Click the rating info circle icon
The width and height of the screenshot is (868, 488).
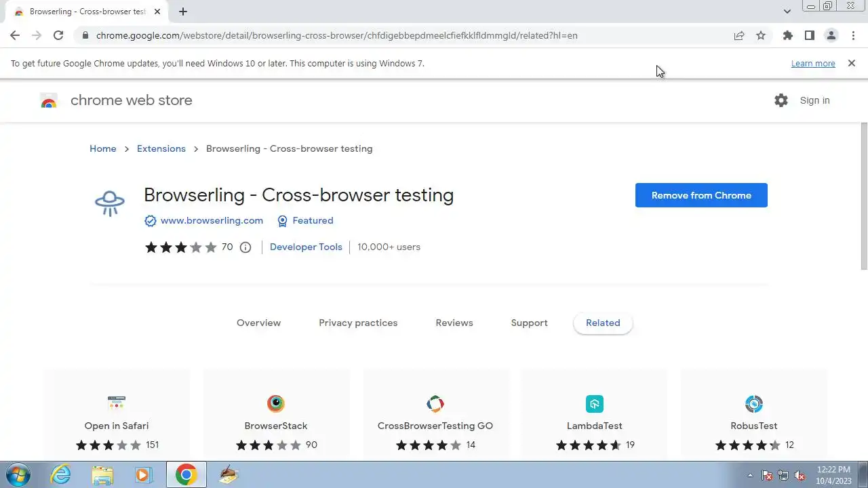click(245, 247)
